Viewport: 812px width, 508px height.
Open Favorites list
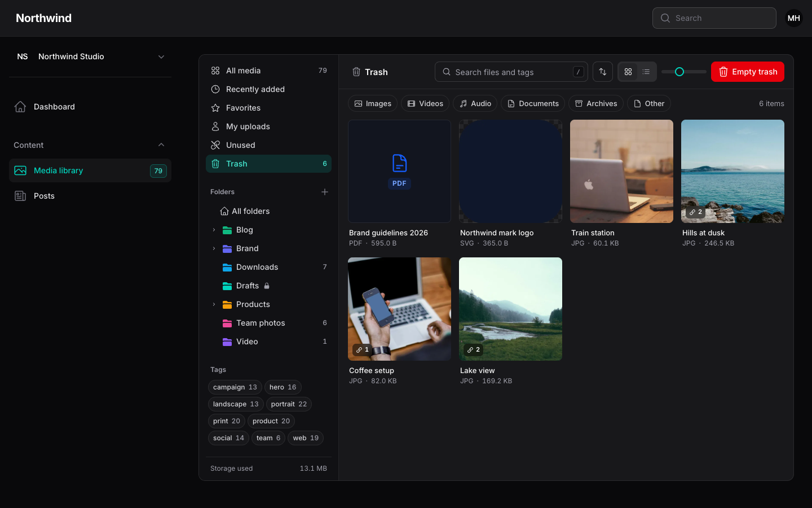(x=268, y=108)
